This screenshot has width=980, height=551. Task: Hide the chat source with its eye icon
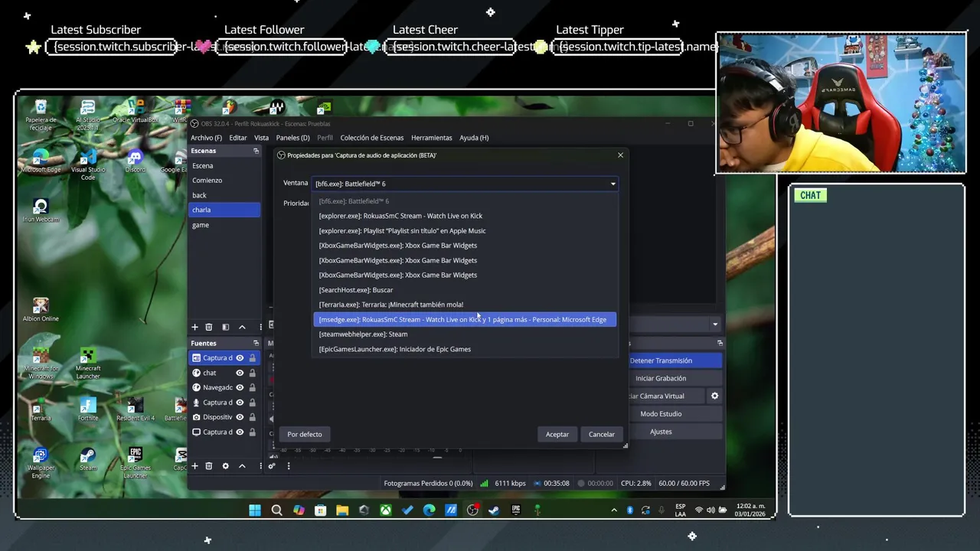(x=240, y=373)
